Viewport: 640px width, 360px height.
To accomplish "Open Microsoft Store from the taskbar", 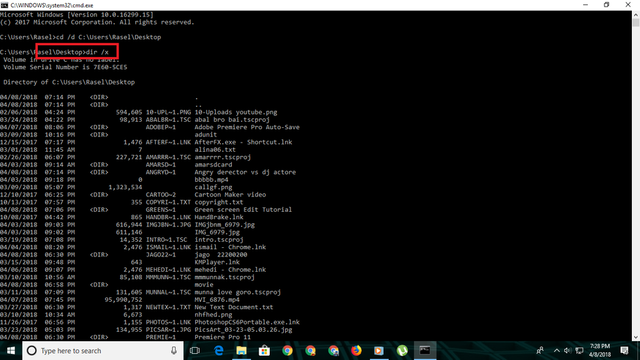I will [264, 351].
